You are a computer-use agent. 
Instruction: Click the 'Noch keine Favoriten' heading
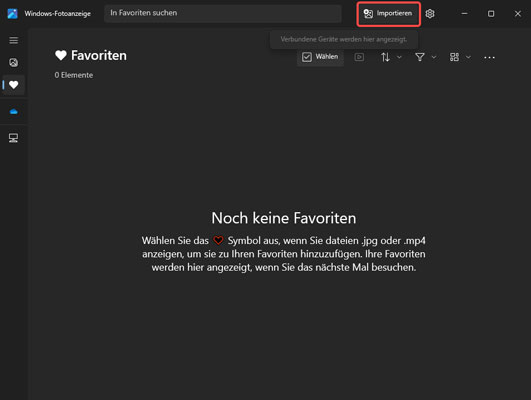tap(284, 218)
